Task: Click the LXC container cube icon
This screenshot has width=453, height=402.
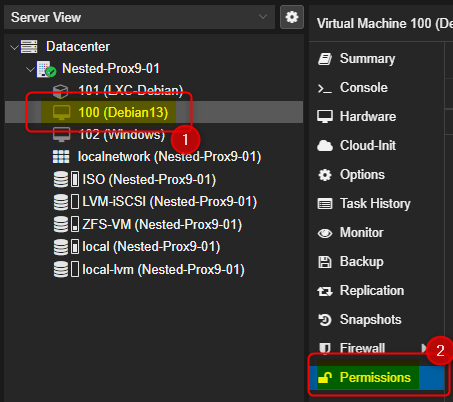Action: point(60,91)
